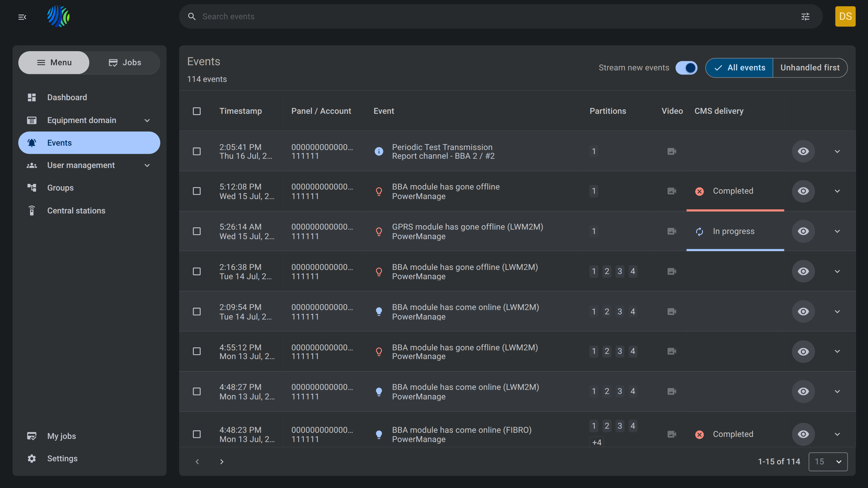Expand the BBA module has gone offline row
The image size is (868, 488).
[837, 191]
